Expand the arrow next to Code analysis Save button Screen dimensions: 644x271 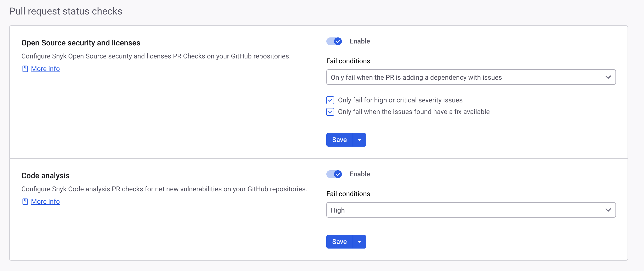tap(359, 242)
